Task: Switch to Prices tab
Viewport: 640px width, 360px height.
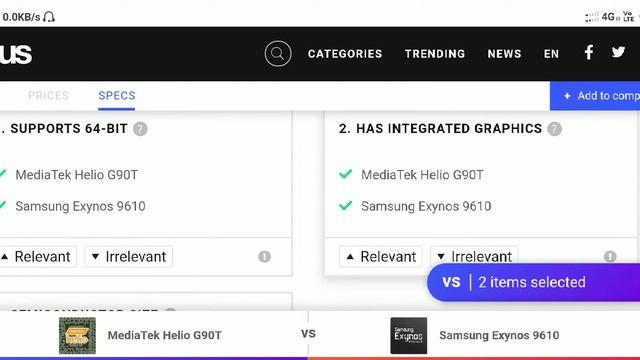Action: (48, 96)
